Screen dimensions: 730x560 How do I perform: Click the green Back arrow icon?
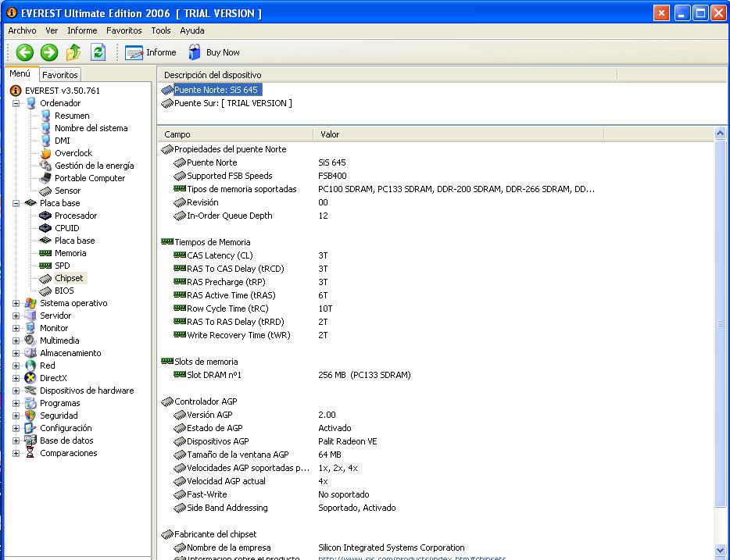[x=25, y=52]
